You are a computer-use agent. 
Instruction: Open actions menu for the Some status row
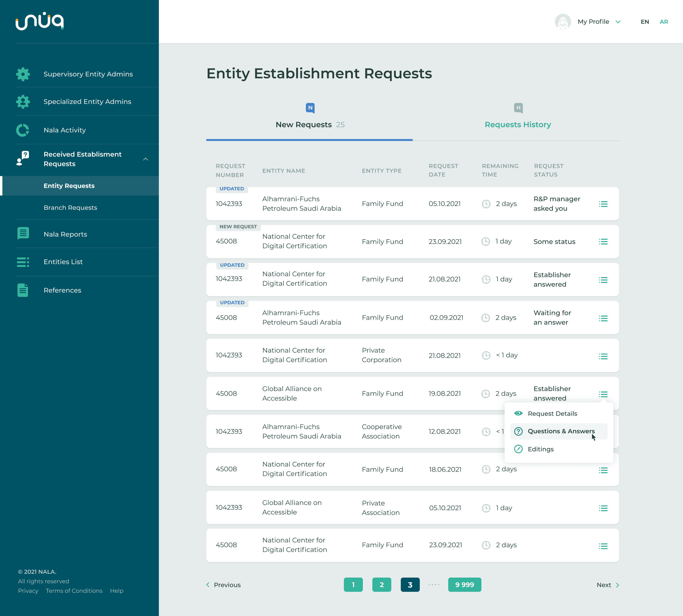[603, 242]
